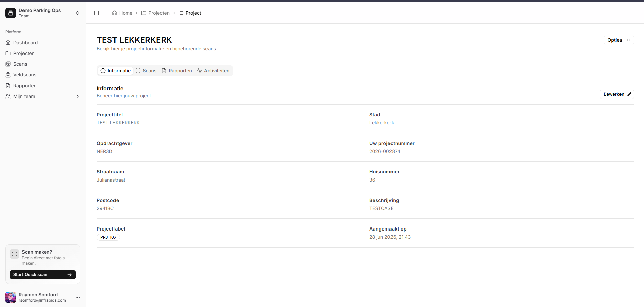Click the Opdrachtgever value NER3D
The height and width of the screenshot is (307, 644).
[x=104, y=151]
